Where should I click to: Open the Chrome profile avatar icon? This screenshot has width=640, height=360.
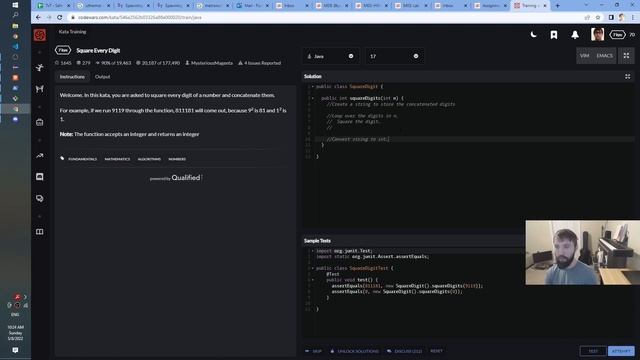[x=622, y=18]
